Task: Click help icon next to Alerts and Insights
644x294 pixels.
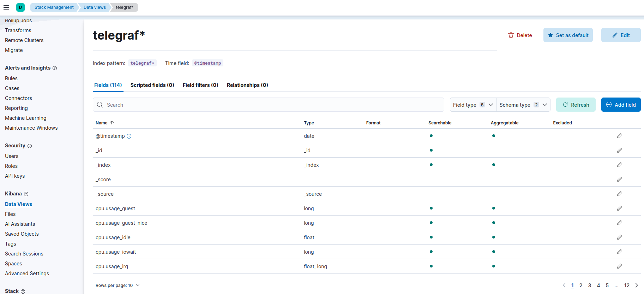Action: 55,68
